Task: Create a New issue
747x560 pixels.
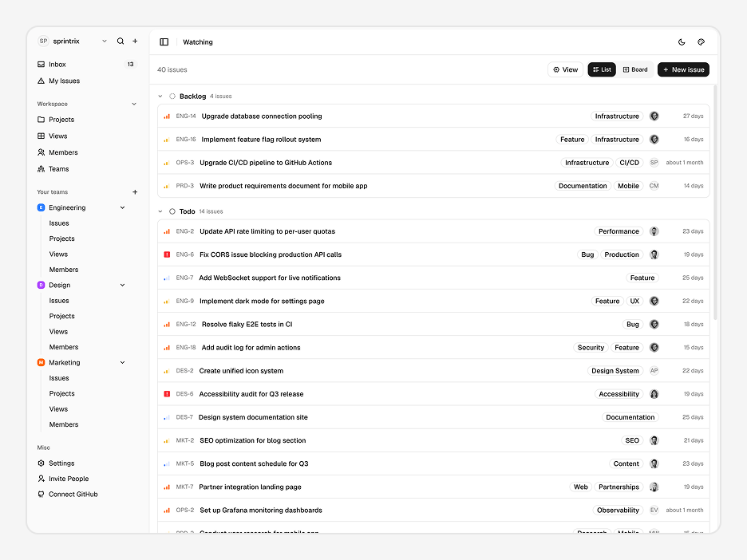Action: pos(684,69)
